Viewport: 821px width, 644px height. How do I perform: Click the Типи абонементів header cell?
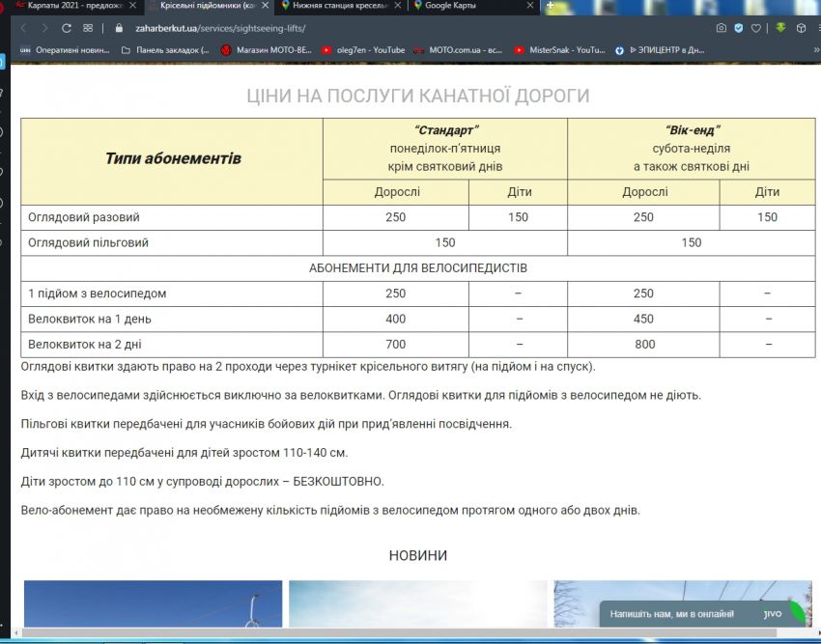coord(172,161)
